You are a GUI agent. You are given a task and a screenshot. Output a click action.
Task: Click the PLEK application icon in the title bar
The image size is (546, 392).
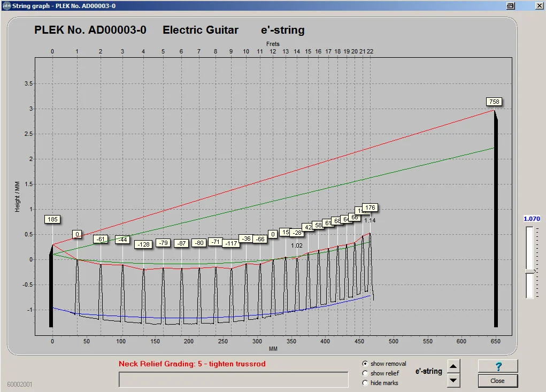click(6, 5)
